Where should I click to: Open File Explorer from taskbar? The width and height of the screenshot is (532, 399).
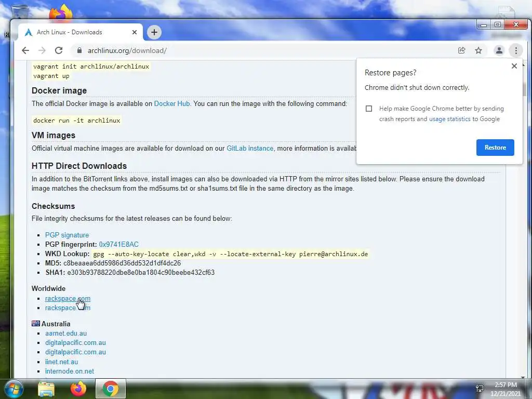click(46, 389)
